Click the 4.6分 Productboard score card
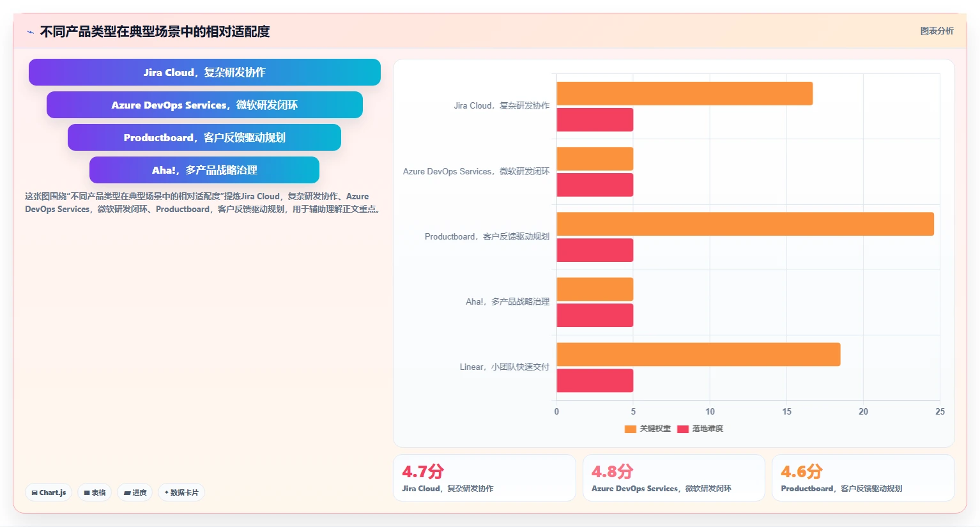The height and width of the screenshot is (527, 980). [x=863, y=478]
